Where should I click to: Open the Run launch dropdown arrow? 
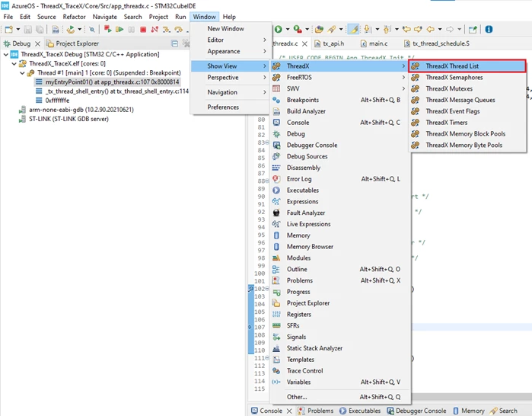click(288, 30)
